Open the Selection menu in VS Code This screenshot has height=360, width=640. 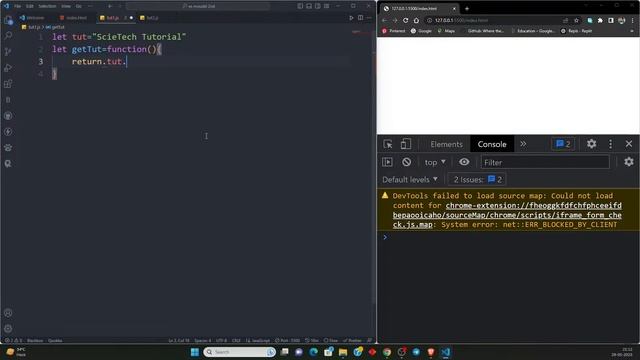[47, 6]
